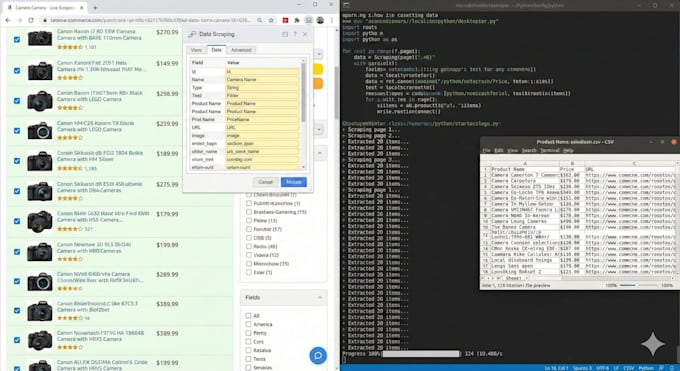Click the yellow button behind the dialog
Viewport: 680px width, 371px height.
pos(318,69)
